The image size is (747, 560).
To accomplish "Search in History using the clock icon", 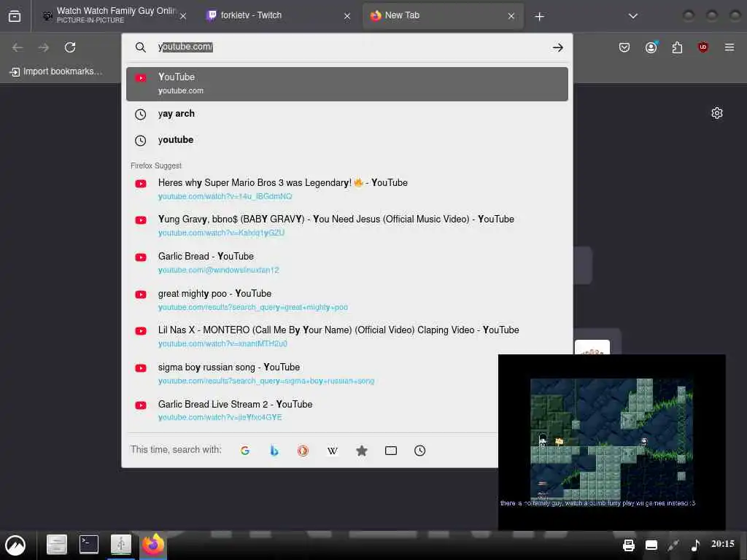I will tap(419, 451).
